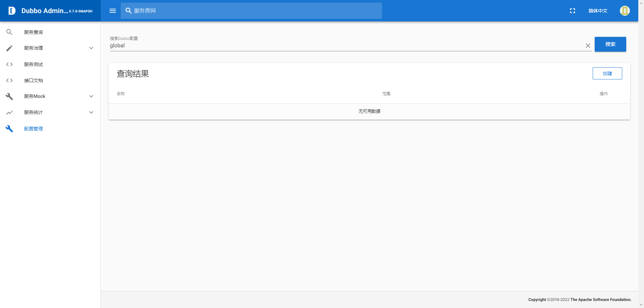
Task: Click the 0.7.0-SNAPSH version label
Action: click(80, 11)
